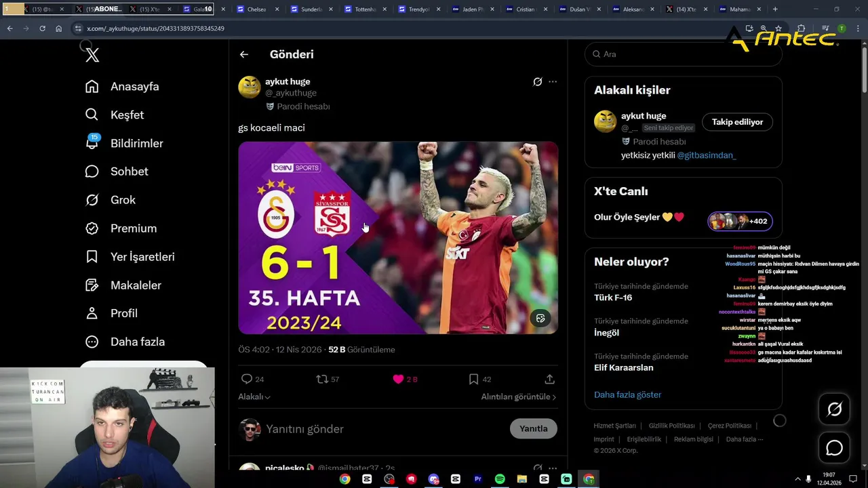
Task: Go to Profil page
Action: pyautogui.click(x=112, y=313)
